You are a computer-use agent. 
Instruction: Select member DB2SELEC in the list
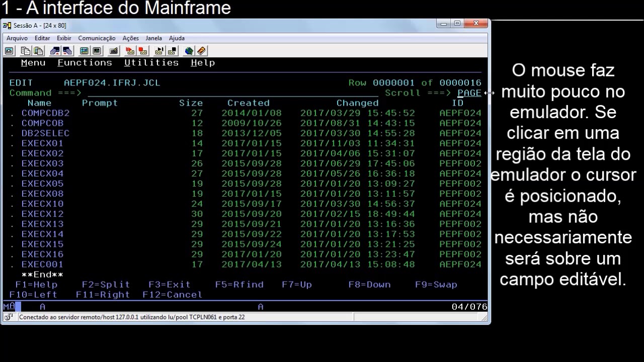coord(45,133)
